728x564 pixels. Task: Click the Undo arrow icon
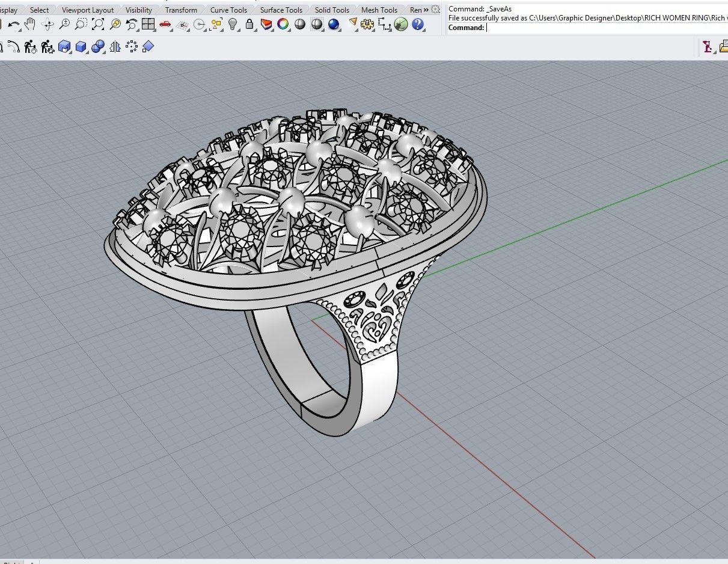[x=13, y=25]
